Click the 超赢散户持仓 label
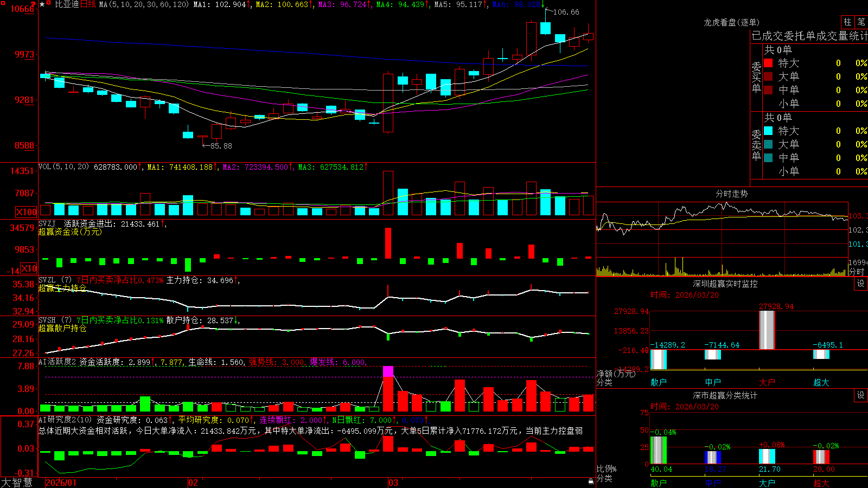 click(62, 328)
